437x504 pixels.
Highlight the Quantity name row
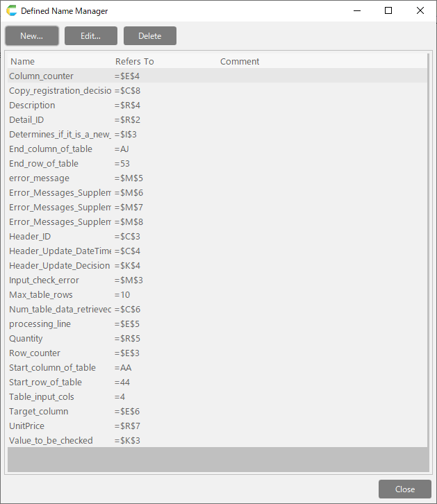pyautogui.click(x=26, y=339)
